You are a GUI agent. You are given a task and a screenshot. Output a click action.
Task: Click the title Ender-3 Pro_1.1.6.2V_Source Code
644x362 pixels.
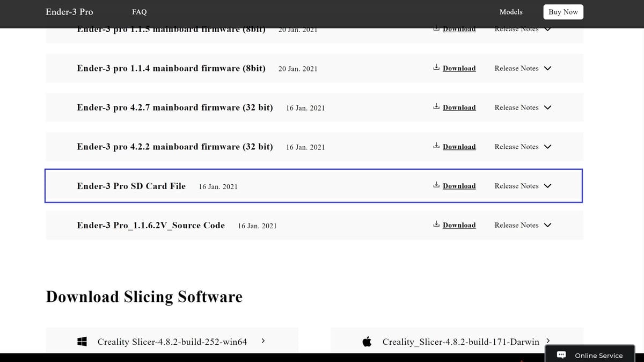(151, 225)
